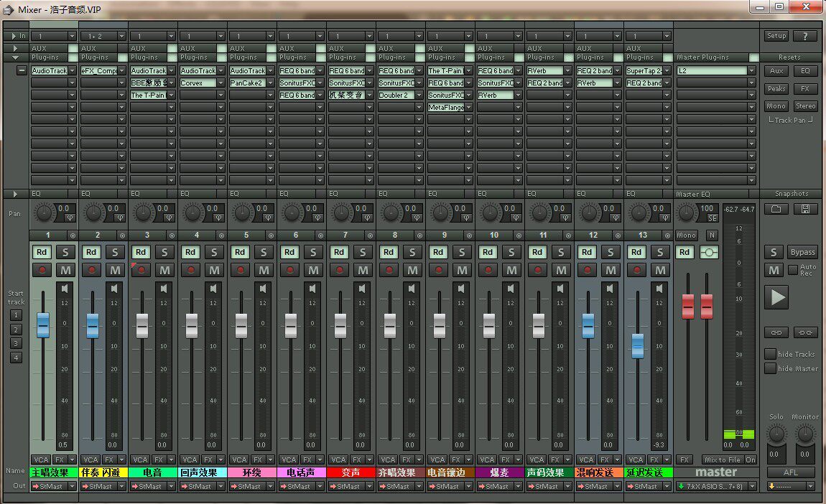The image size is (826, 504).
Task: Click speaker monitor icon on track 12
Action: coord(610,289)
